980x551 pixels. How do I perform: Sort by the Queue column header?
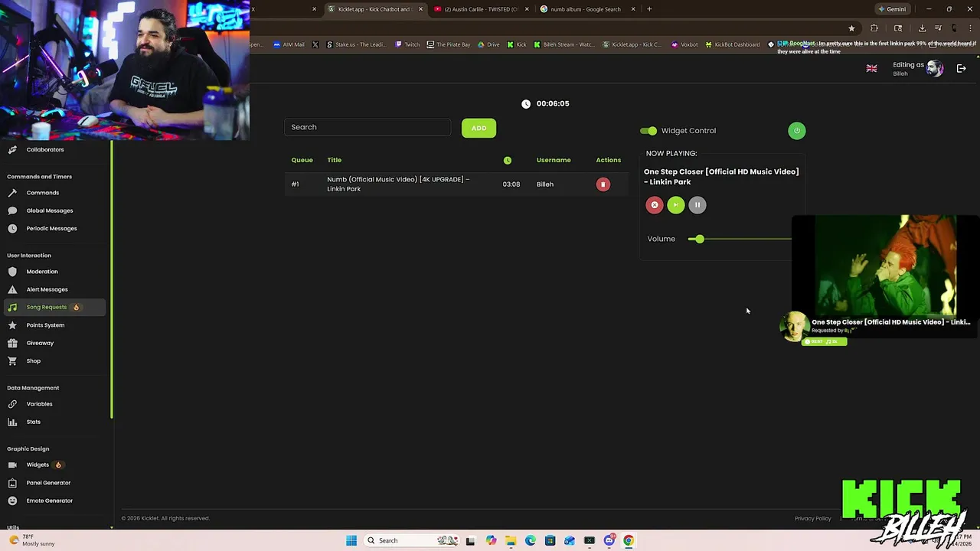pyautogui.click(x=302, y=160)
